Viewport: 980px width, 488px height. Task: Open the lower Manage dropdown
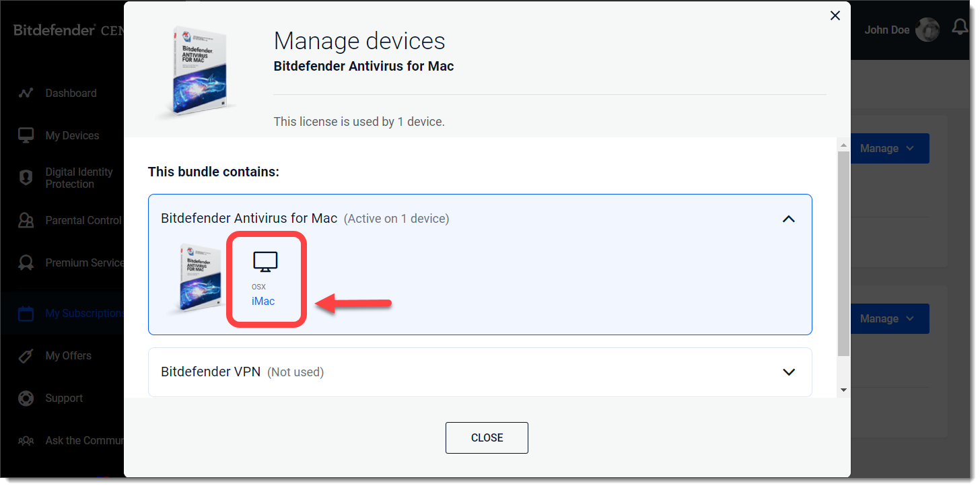(888, 318)
